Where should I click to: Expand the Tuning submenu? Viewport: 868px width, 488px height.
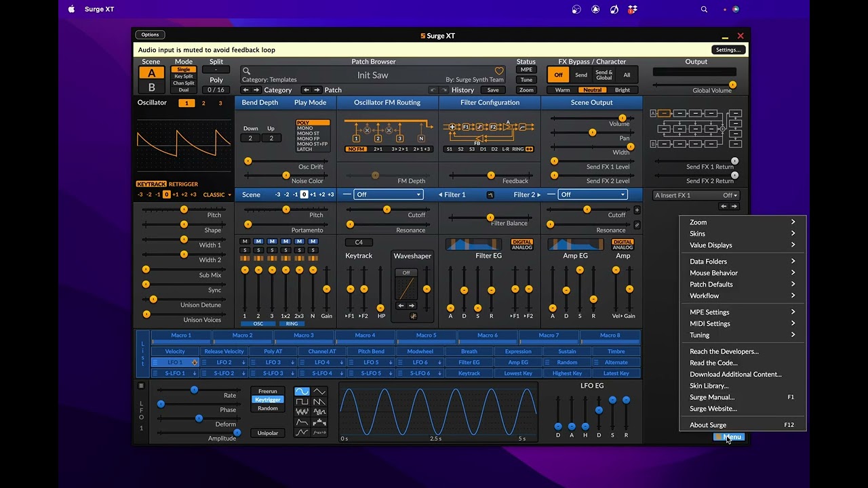click(743, 335)
